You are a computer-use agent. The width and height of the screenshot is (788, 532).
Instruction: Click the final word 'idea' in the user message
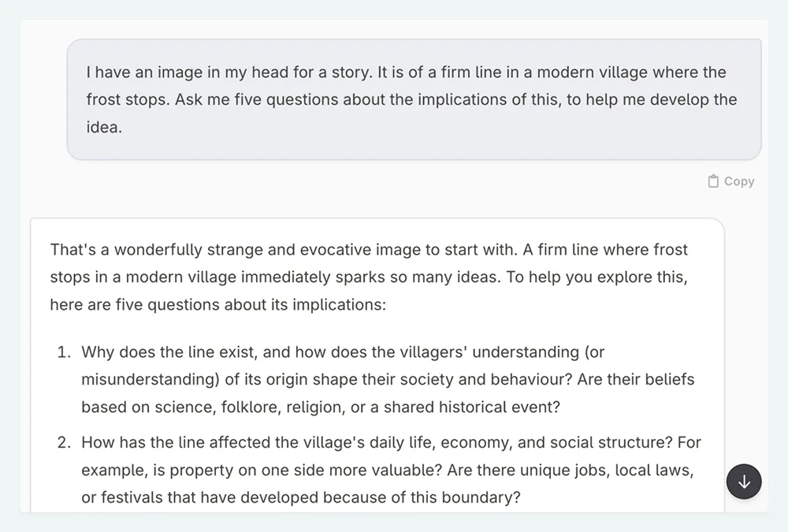pyautogui.click(x=102, y=127)
